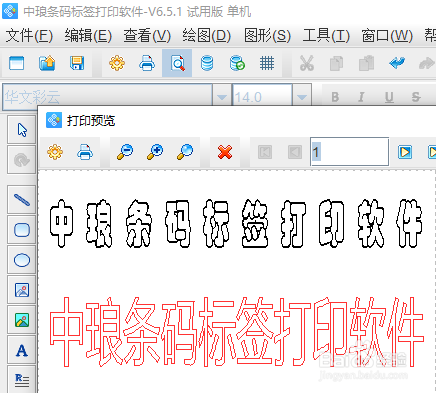Open the 窗口(W) menu
This screenshot has width=436, height=393.
[387, 35]
